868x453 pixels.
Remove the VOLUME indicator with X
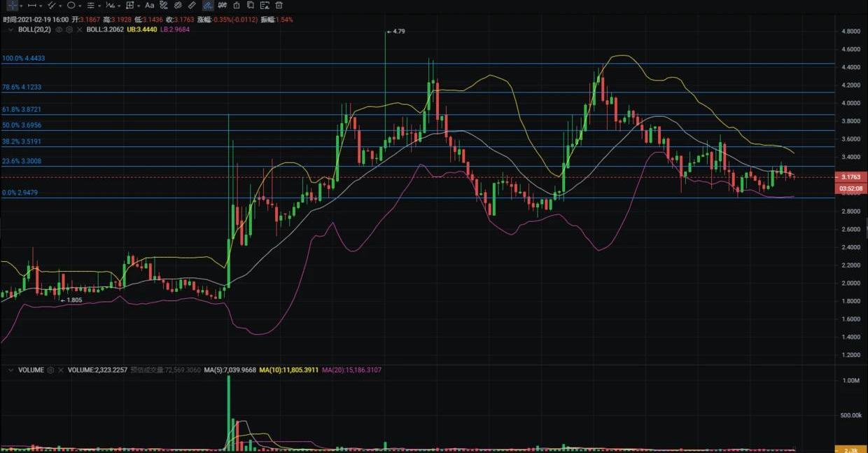point(61,370)
